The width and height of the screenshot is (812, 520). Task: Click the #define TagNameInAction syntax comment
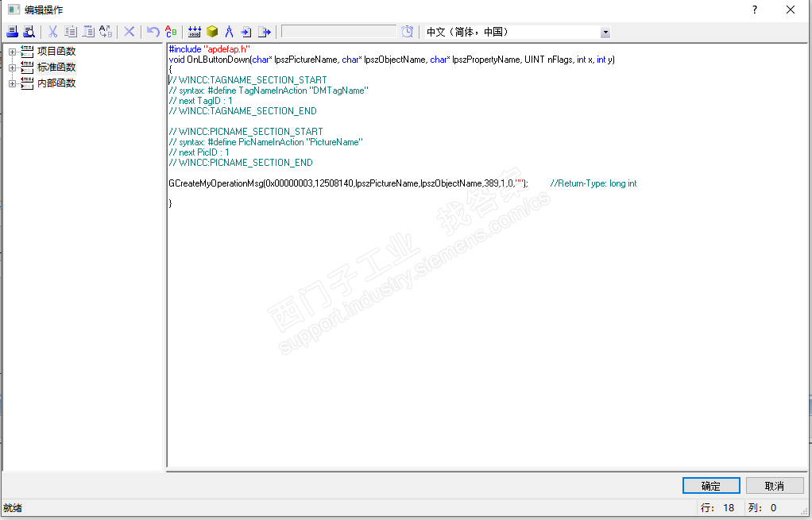[269, 91]
